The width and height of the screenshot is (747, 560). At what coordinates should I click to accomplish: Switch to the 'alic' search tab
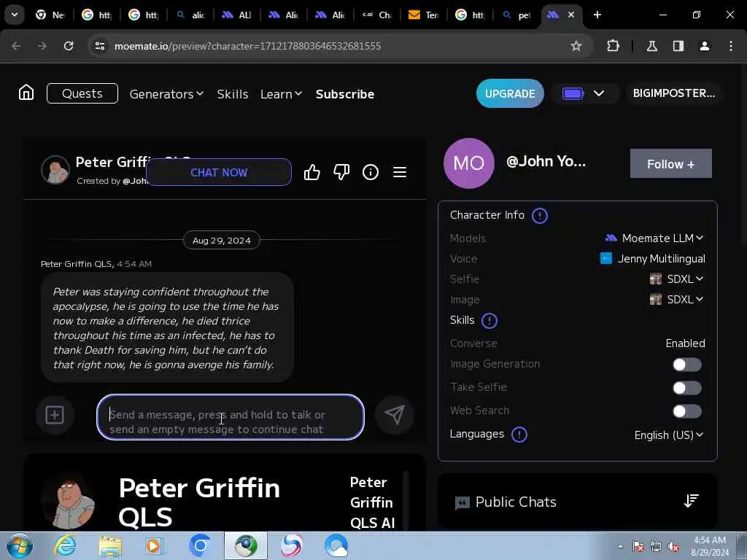coord(190,15)
